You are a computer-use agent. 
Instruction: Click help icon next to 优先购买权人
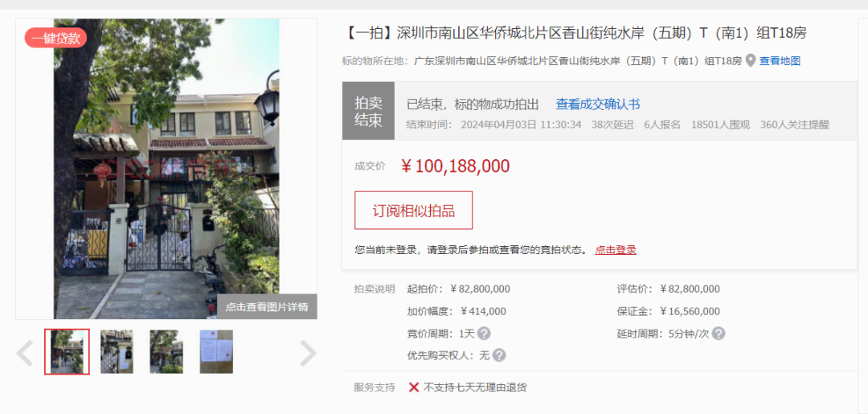pos(499,355)
